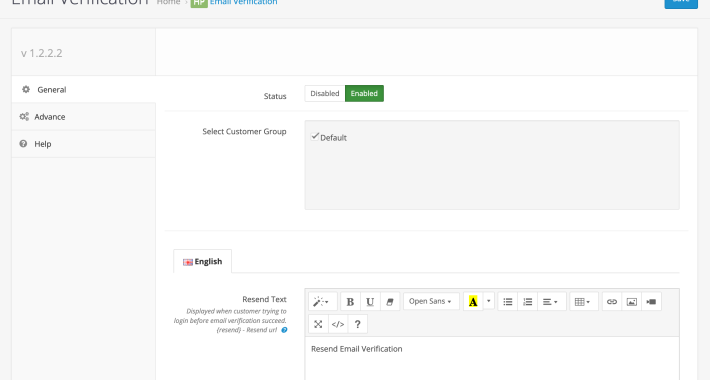Open the magic wand style dropdown
Image resolution: width=710 pixels, height=380 pixels.
pos(322,302)
